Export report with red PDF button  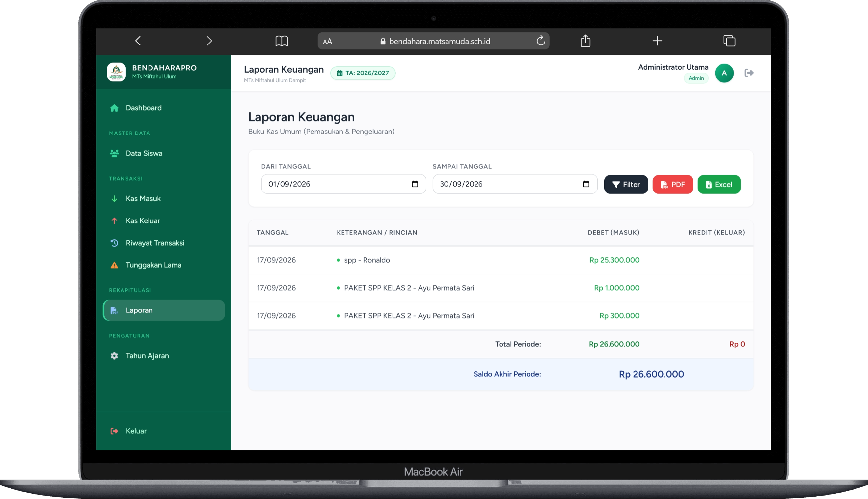672,184
